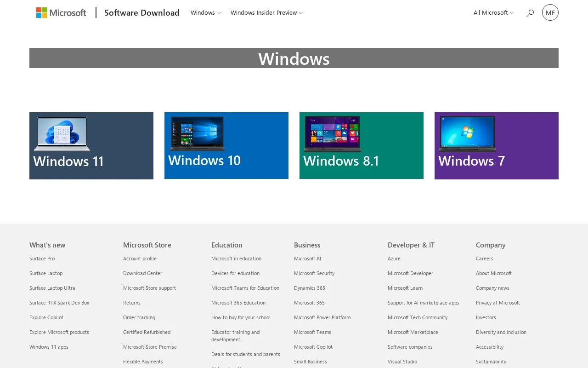This screenshot has width=588, height=368.
Task: Open Surface Laptop Ultra link
Action: (52, 288)
